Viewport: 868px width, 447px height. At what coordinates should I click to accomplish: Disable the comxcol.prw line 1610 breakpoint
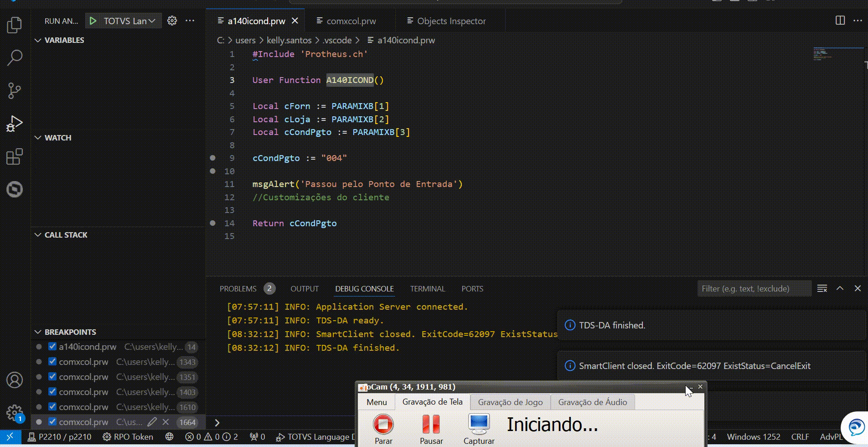[52, 407]
